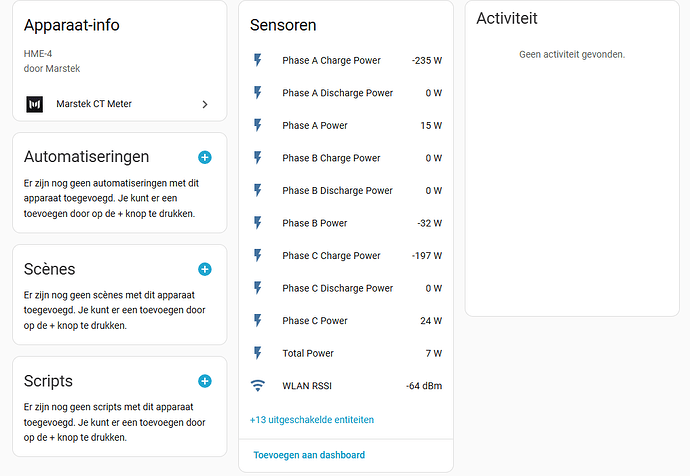
Task: Select Phase B Charge Power entity
Action: click(x=346, y=158)
